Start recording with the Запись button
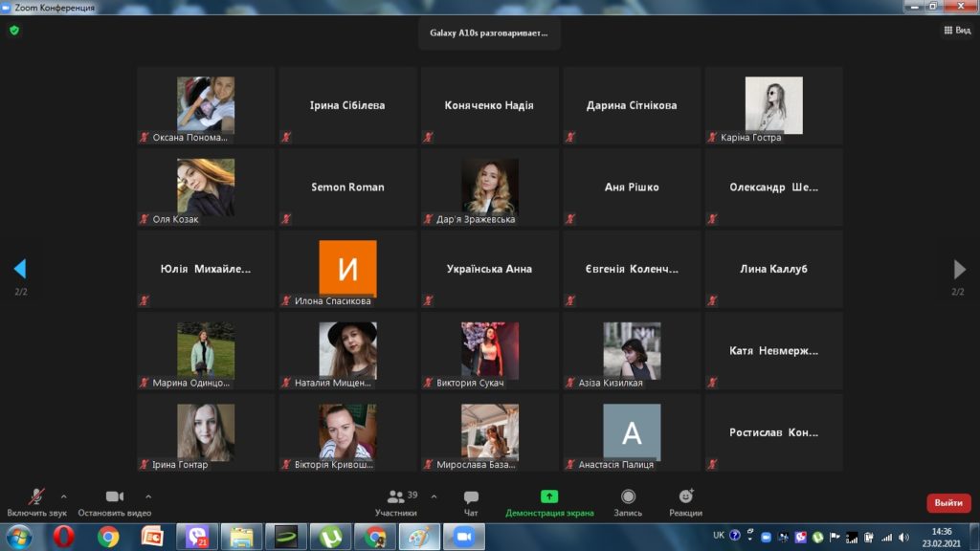The height and width of the screenshot is (551, 980). point(628,497)
